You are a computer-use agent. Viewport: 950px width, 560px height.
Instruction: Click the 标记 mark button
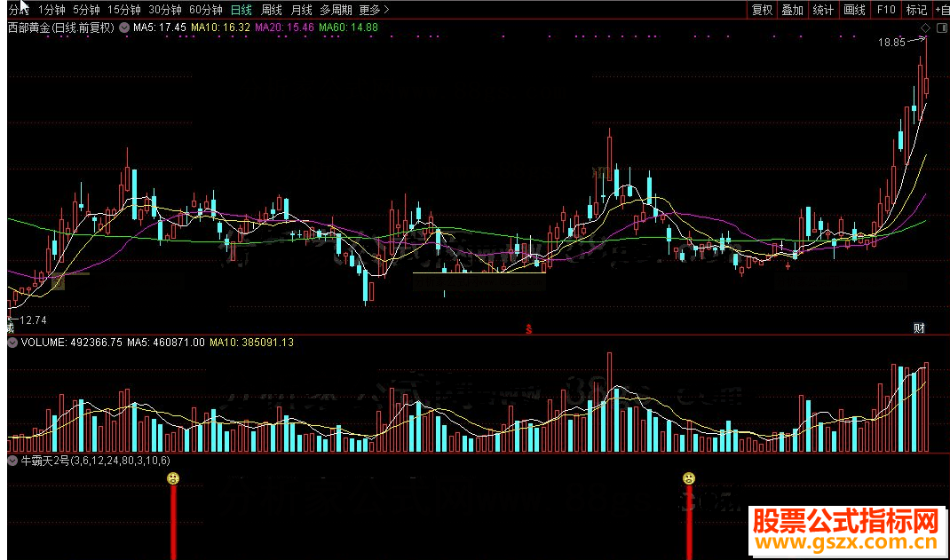click(916, 10)
